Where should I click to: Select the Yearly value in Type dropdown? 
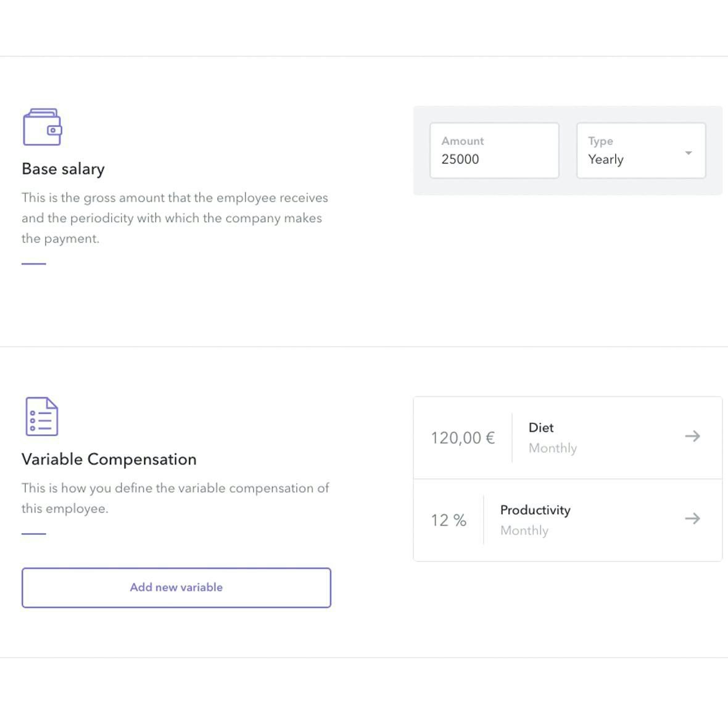pos(606,159)
